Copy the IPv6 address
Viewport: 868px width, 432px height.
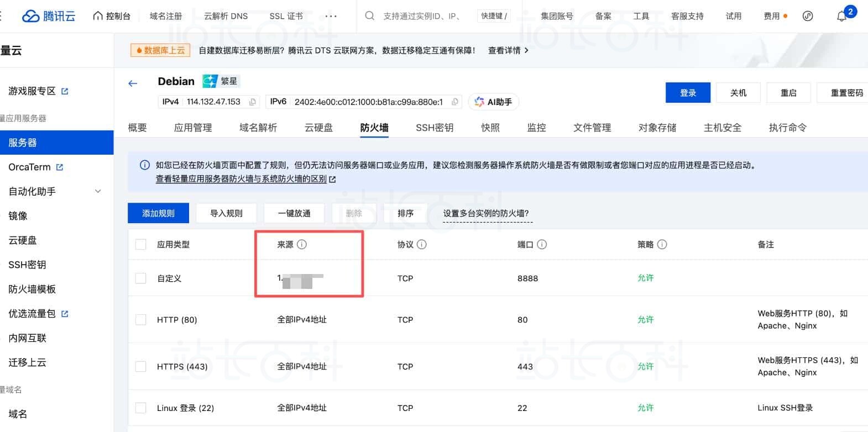pyautogui.click(x=455, y=102)
